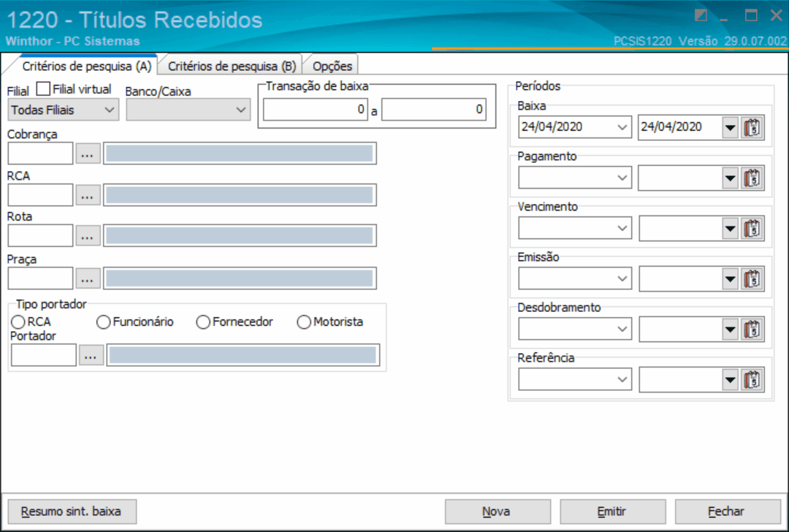The image size is (789, 532).
Task: Expand the Desdobramento end date arrow
Action: pyautogui.click(x=730, y=329)
